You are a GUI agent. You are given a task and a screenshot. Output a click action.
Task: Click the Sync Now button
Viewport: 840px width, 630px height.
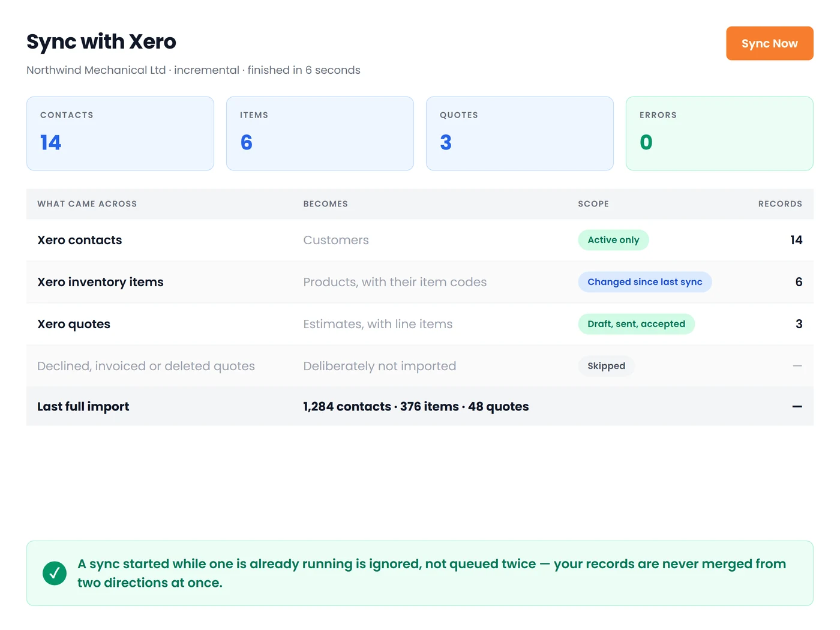(769, 43)
